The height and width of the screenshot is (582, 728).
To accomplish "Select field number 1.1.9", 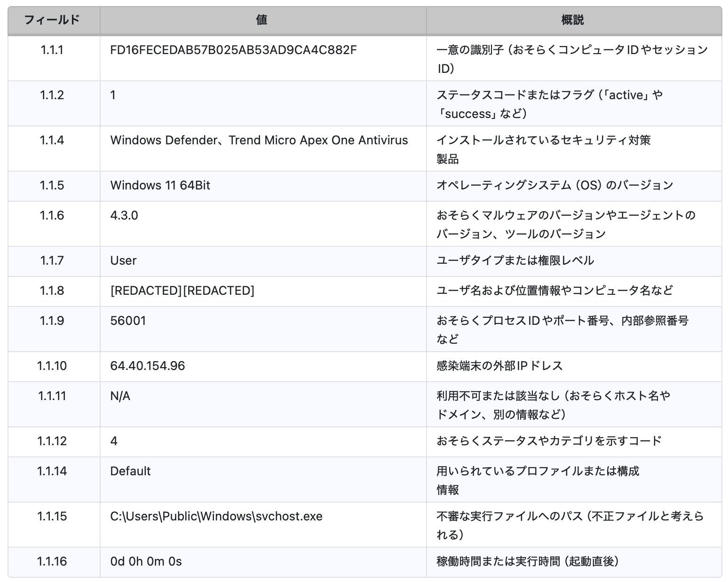I will click(x=52, y=321).
